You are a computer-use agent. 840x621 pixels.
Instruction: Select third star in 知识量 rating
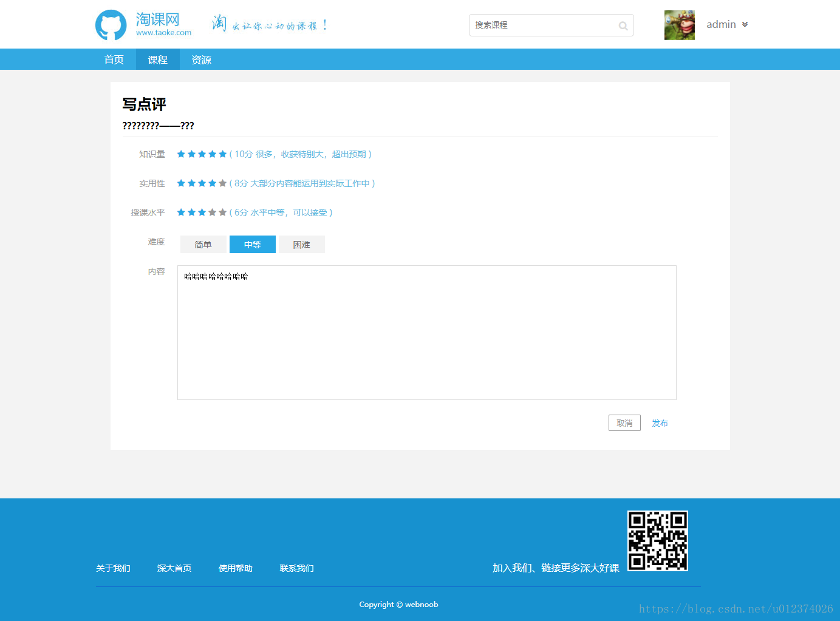[202, 154]
